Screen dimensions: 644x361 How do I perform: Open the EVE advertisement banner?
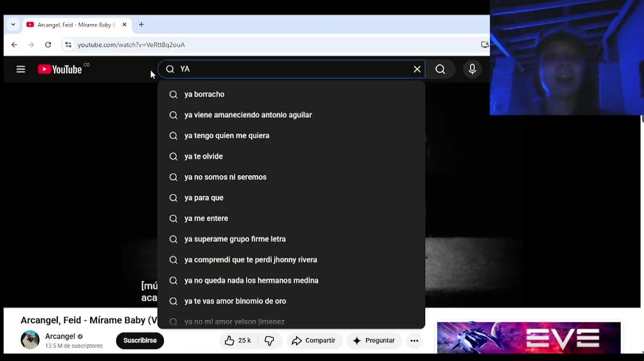(x=529, y=337)
